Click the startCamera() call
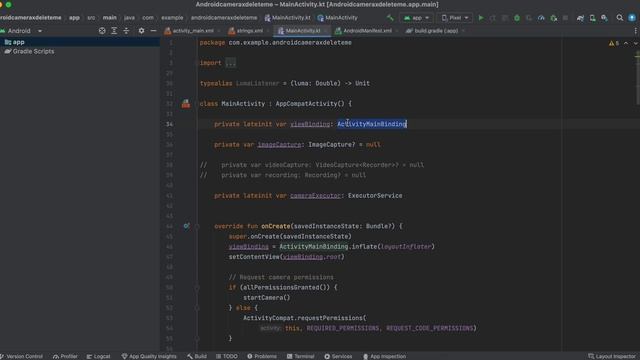The image size is (640, 360). pyautogui.click(x=267, y=298)
